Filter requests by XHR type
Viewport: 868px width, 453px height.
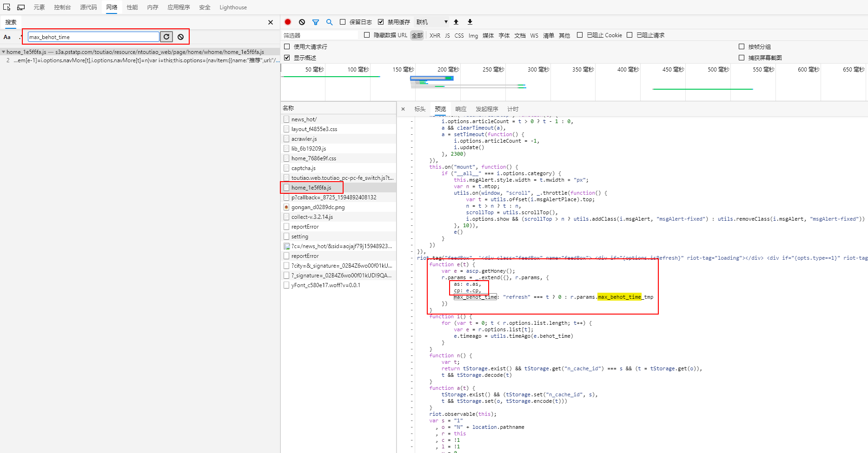click(435, 35)
